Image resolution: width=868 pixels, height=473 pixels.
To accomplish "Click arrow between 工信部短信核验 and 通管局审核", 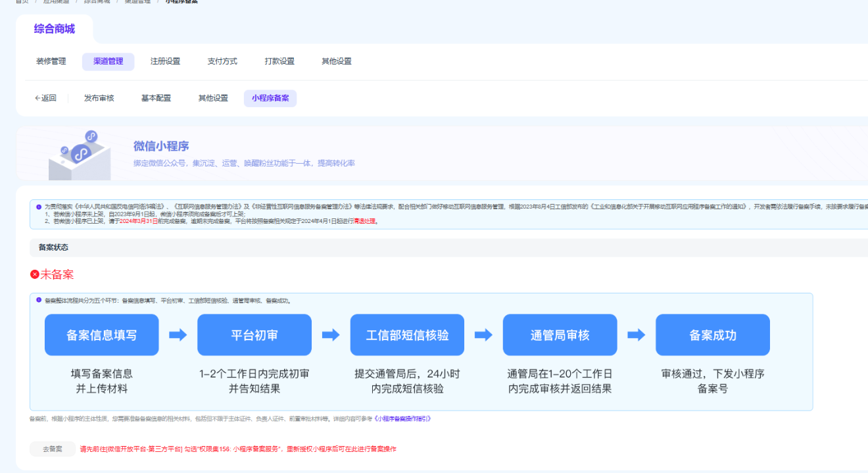I will 483,335.
